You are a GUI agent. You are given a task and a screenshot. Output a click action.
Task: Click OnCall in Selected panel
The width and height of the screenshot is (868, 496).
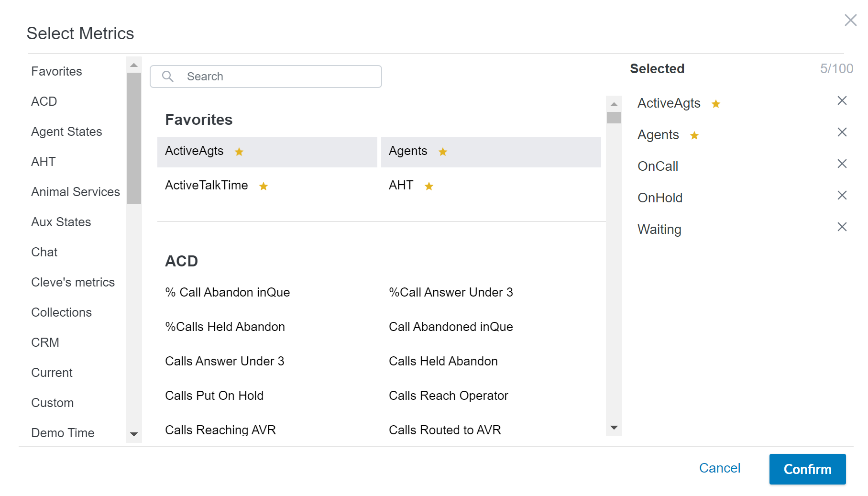coord(658,166)
